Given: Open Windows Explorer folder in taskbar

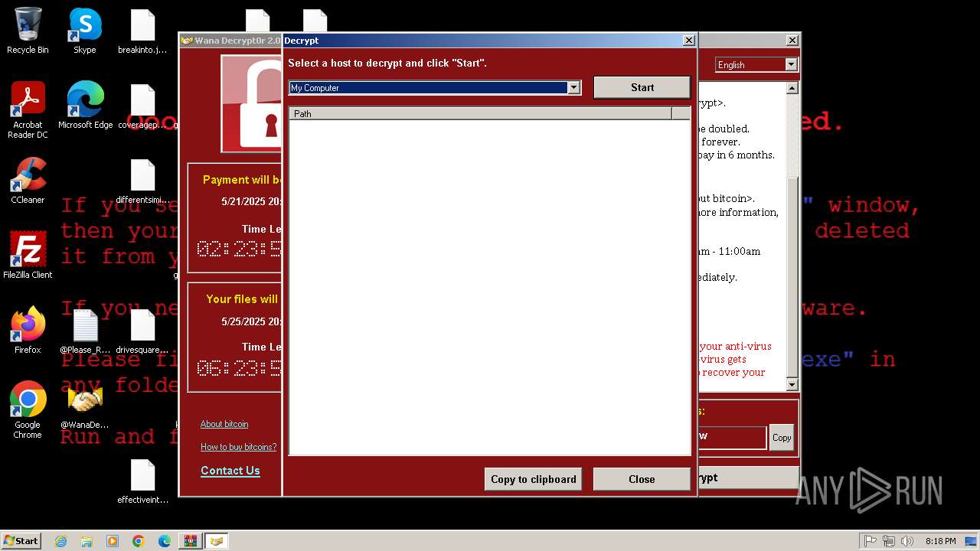Looking at the screenshot, I should pos(87,541).
